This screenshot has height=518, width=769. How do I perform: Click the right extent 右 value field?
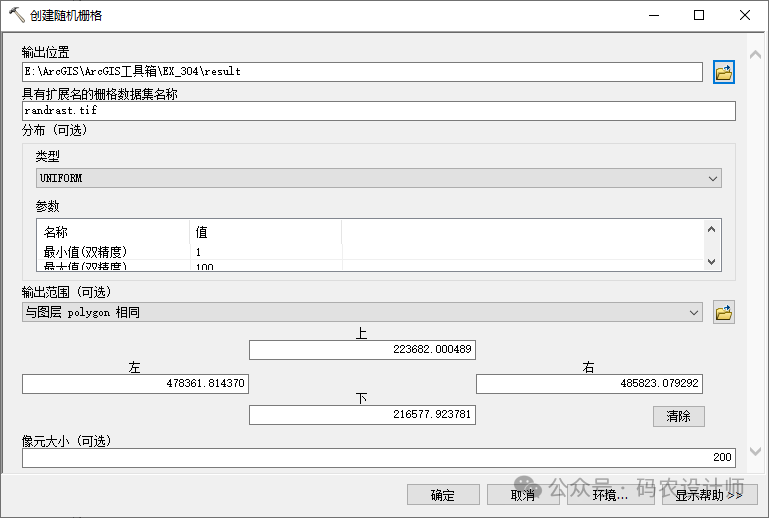589,384
